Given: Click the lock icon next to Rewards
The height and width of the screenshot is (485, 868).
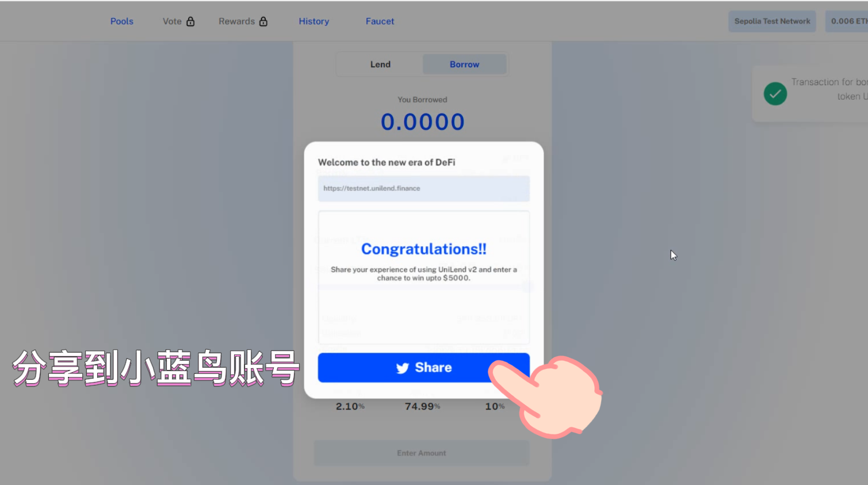Looking at the screenshot, I should click(263, 21).
